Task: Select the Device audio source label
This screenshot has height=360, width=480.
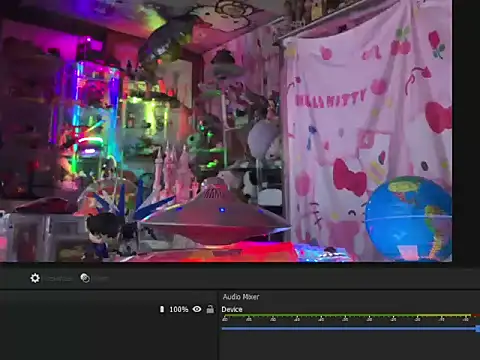Action: pos(232,309)
